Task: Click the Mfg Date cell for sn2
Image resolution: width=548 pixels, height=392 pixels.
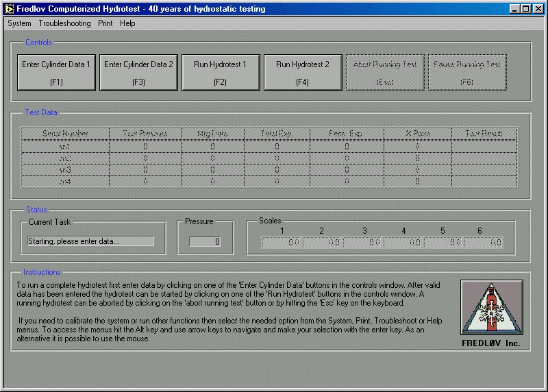Action: [213, 158]
